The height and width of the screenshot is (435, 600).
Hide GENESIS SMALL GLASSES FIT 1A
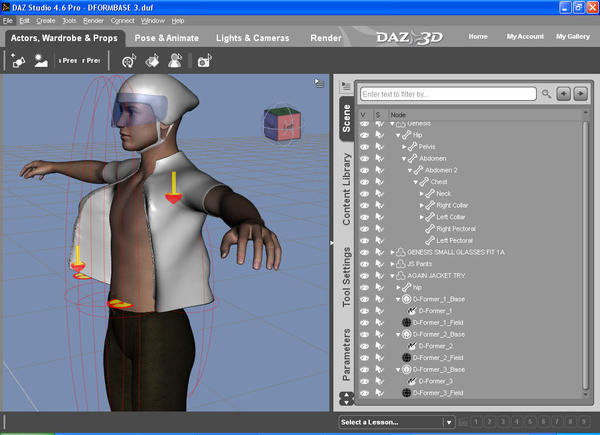pyautogui.click(x=364, y=252)
